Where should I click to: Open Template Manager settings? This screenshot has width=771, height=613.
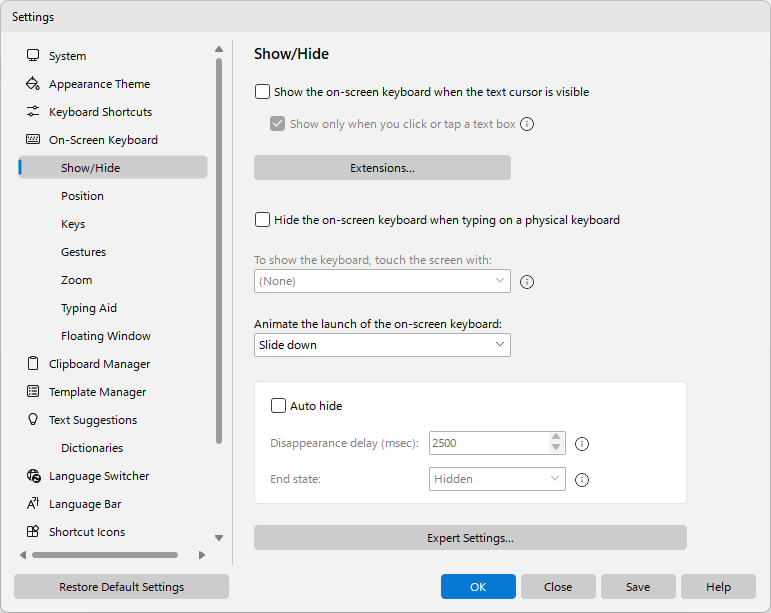click(97, 392)
